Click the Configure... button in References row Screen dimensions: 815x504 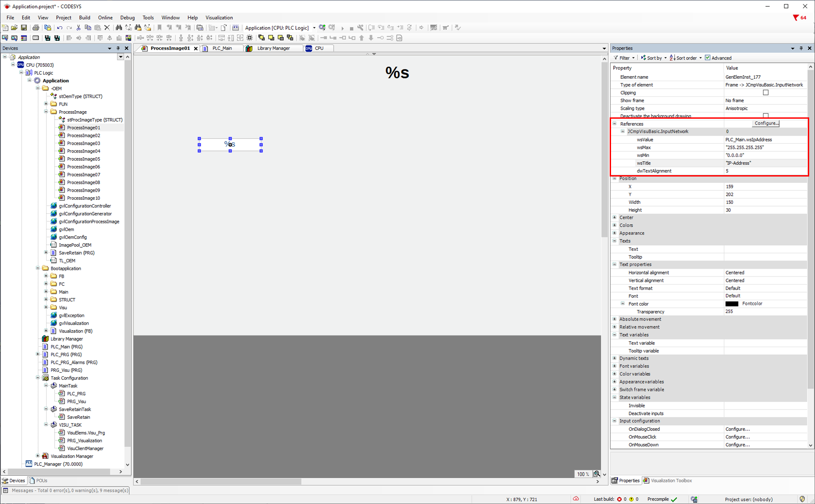point(766,123)
